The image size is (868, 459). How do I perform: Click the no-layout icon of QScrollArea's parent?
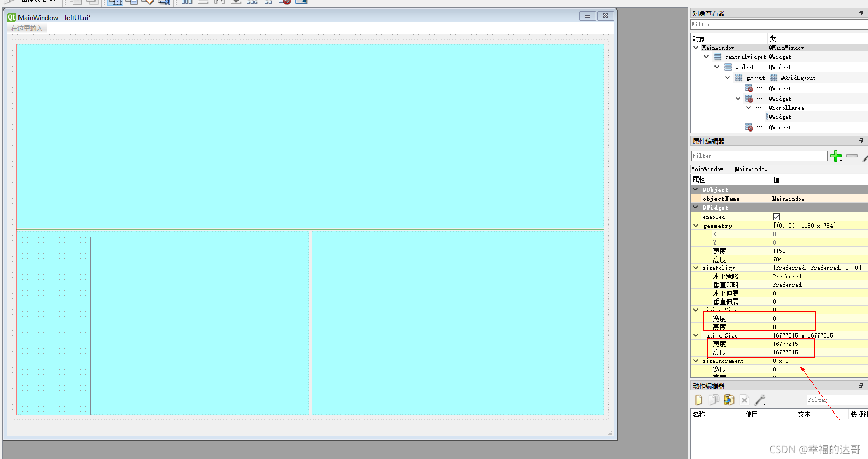pyautogui.click(x=749, y=99)
